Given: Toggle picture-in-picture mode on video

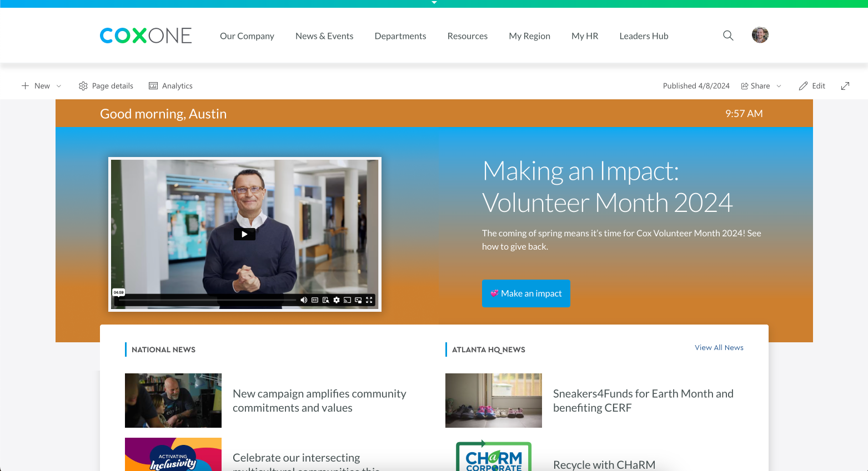Looking at the screenshot, I should tap(358, 300).
